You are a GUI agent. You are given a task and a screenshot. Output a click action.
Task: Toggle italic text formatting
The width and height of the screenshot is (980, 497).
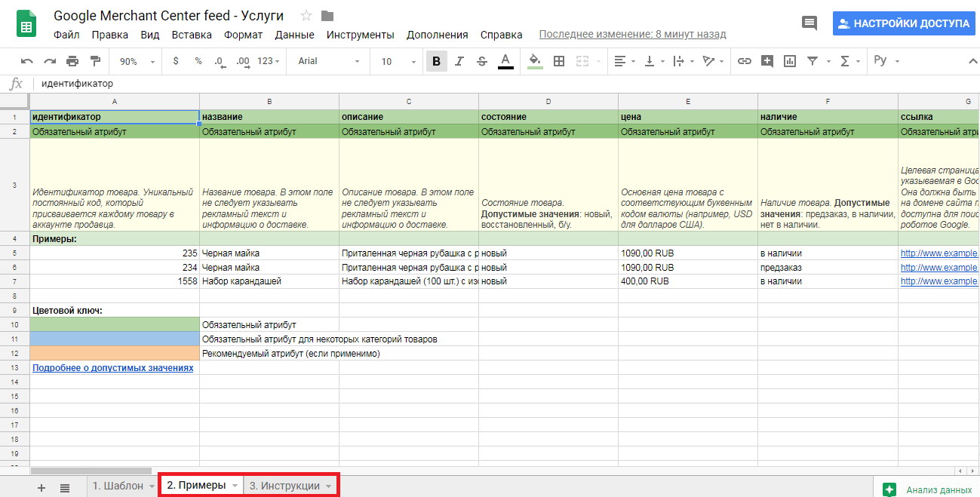[x=459, y=61]
